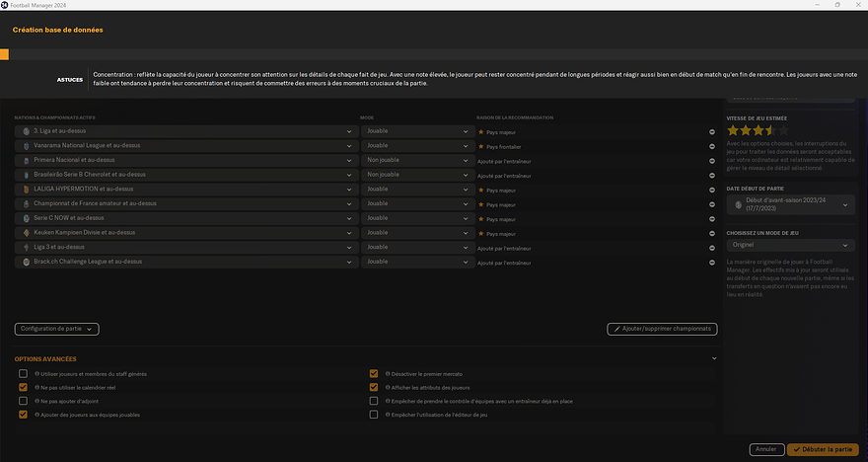Check Empêcher l'utilisation de l'éditeur de jeu

374,415
